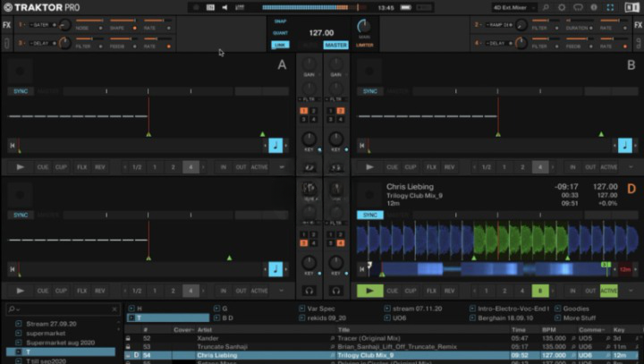Expand deck A advanced panel arrow
The height and width of the screenshot is (364, 644).
coord(282,167)
